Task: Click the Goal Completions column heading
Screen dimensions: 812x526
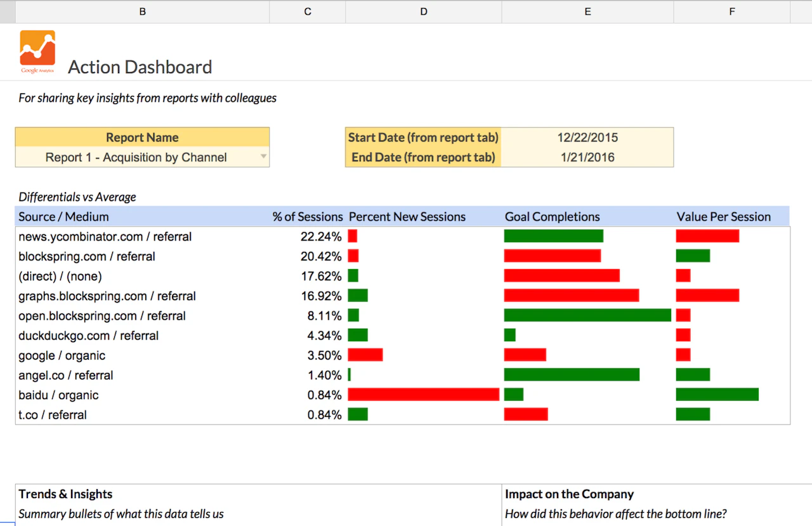Action: tap(553, 216)
